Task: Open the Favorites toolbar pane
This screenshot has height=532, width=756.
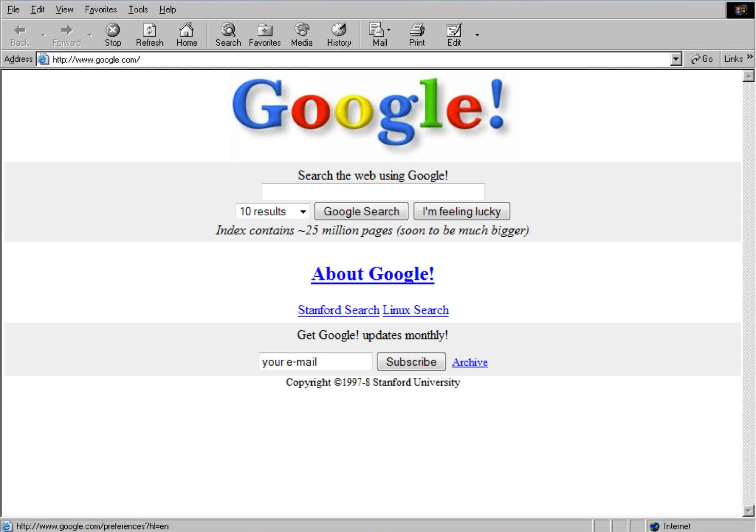Action: tap(265, 35)
